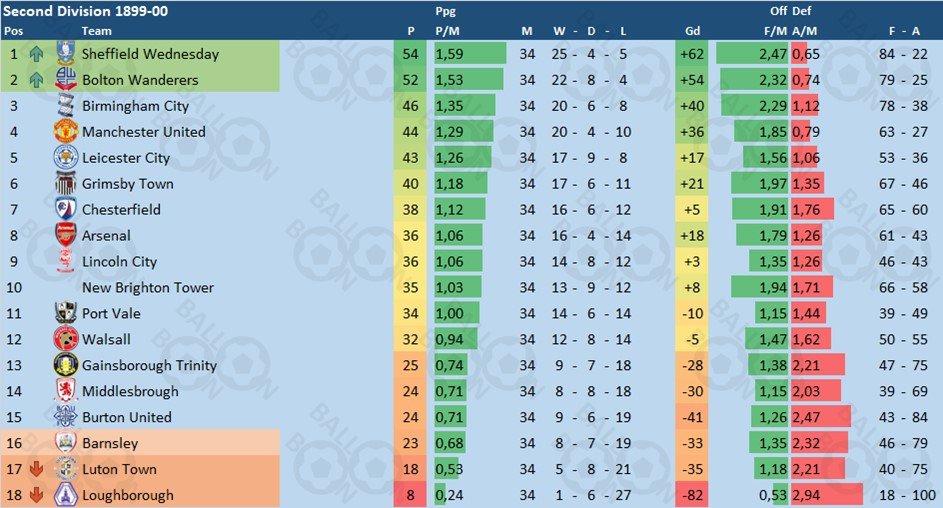Click the red relegation arrow beside Luton Town

36,469
